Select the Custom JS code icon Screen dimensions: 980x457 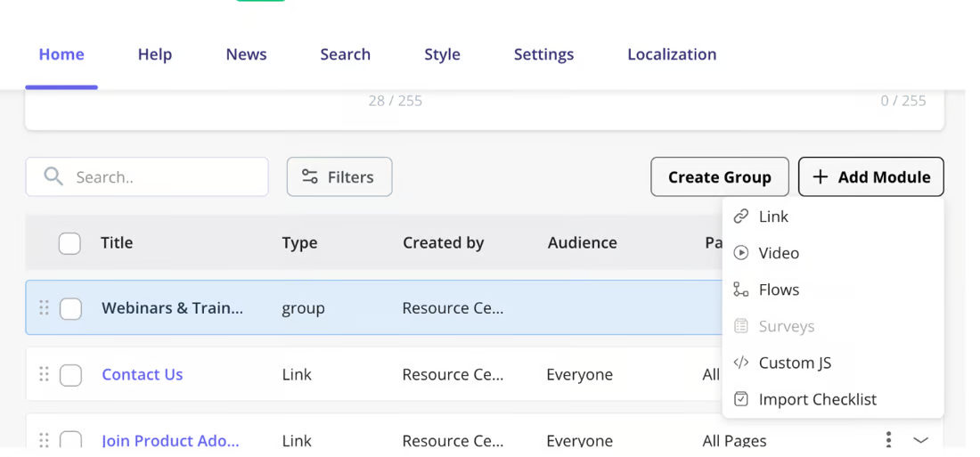(x=740, y=363)
